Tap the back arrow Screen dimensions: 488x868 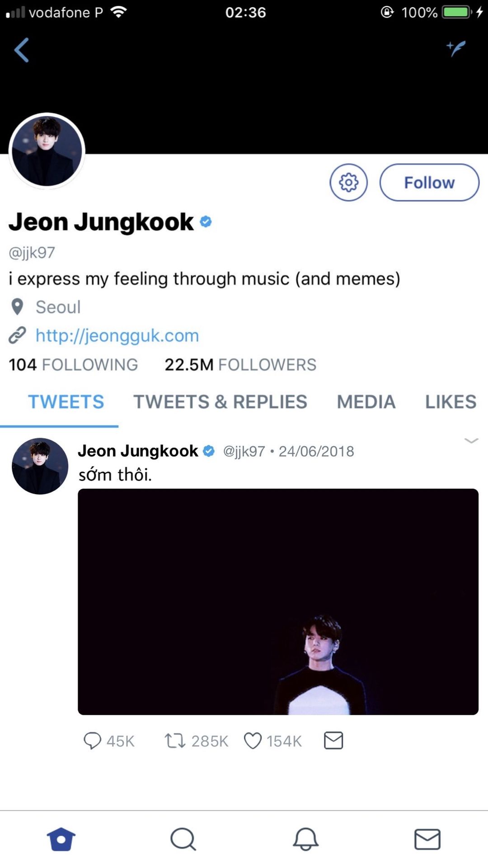[22, 50]
